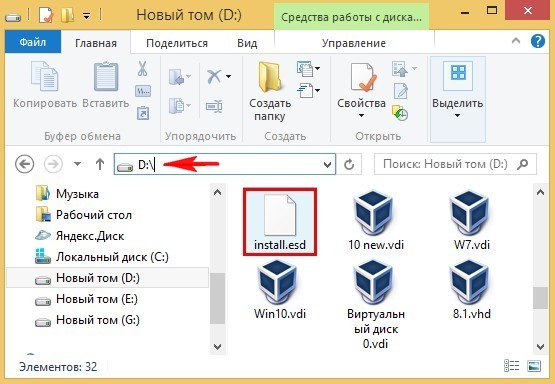Viewport: 555px width, 384px height.
Task: Click the Edit pencil icon in Открыть group
Action: tap(401, 91)
